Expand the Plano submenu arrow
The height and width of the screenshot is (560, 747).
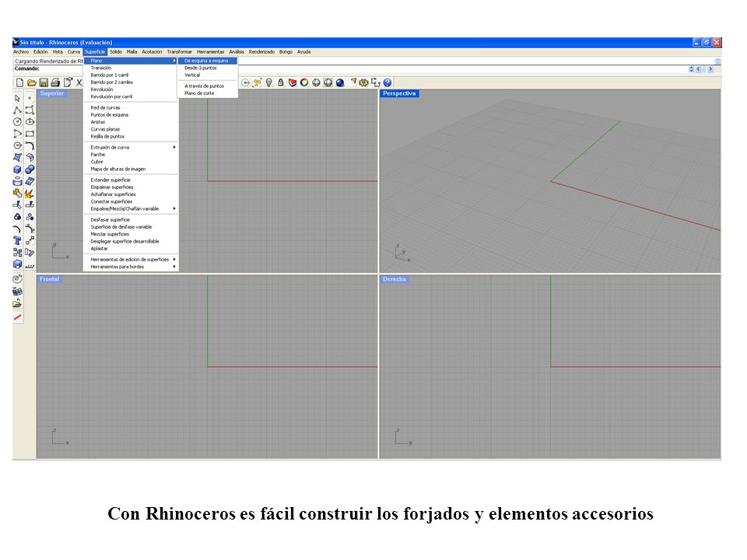point(174,61)
